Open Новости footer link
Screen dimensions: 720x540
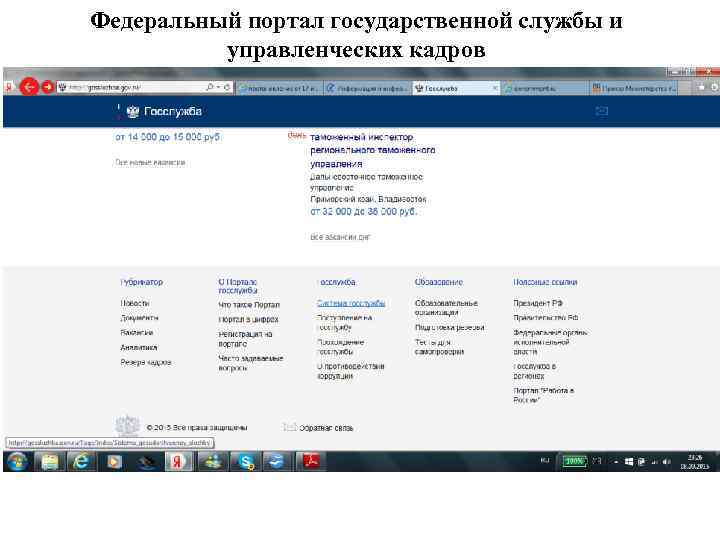point(135,303)
